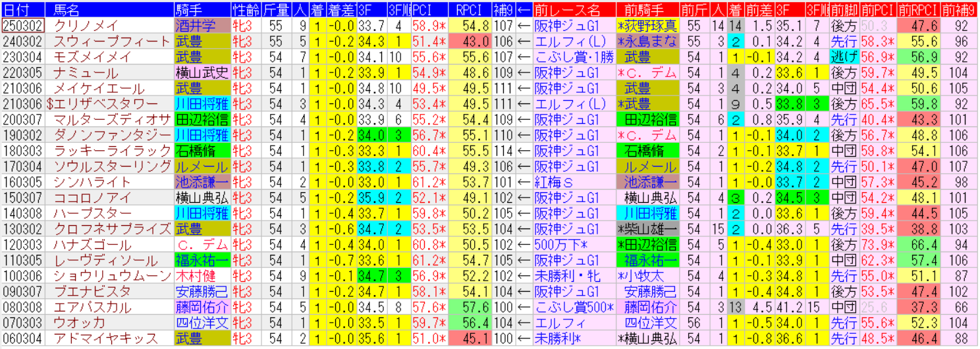
Task: Click the 前騎手 column header
Action: pyautogui.click(x=647, y=9)
